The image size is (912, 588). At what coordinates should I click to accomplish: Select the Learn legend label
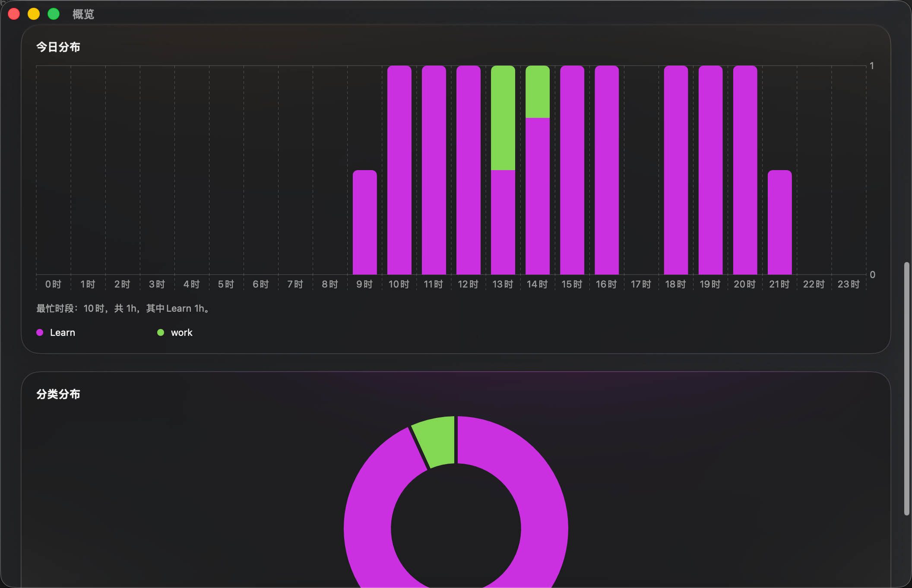click(63, 332)
